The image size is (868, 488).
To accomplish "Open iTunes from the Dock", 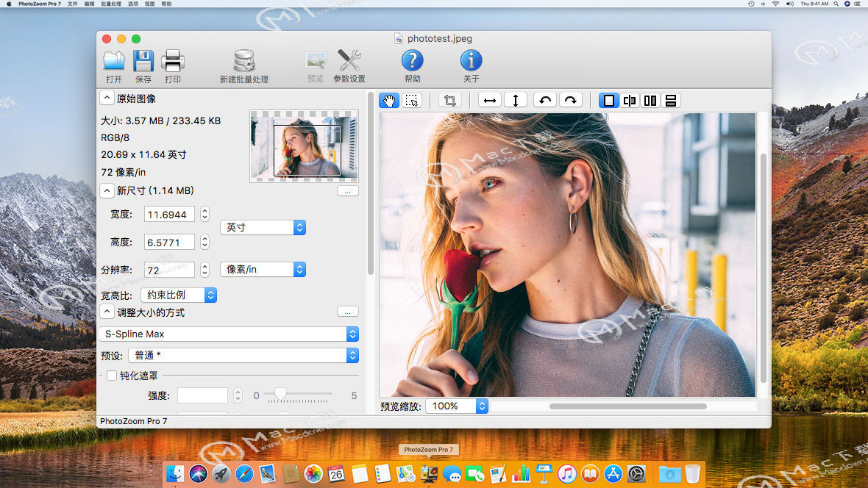I will coord(567,474).
